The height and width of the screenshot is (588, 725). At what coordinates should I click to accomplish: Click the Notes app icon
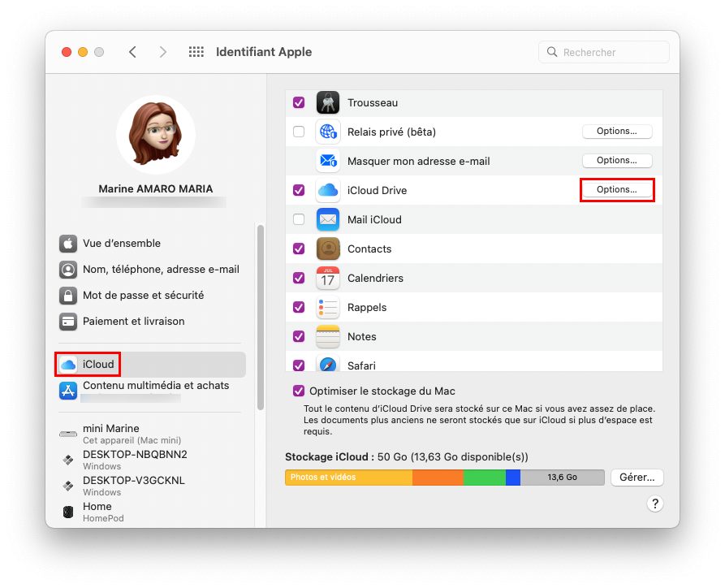(327, 337)
